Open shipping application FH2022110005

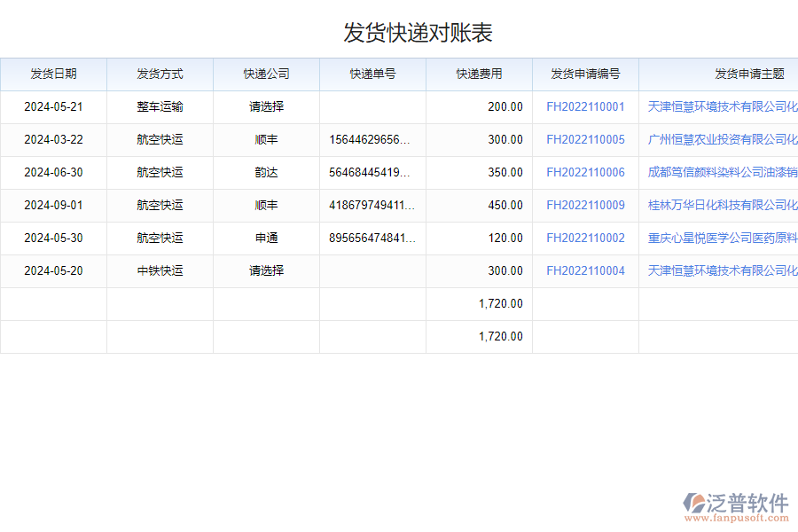(586, 139)
